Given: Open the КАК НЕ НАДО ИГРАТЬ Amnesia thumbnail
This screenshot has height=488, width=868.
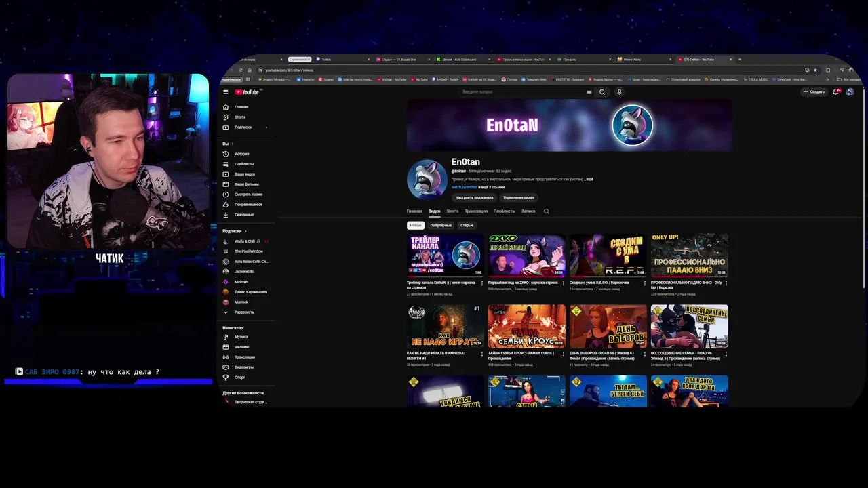Looking at the screenshot, I should pos(446,327).
